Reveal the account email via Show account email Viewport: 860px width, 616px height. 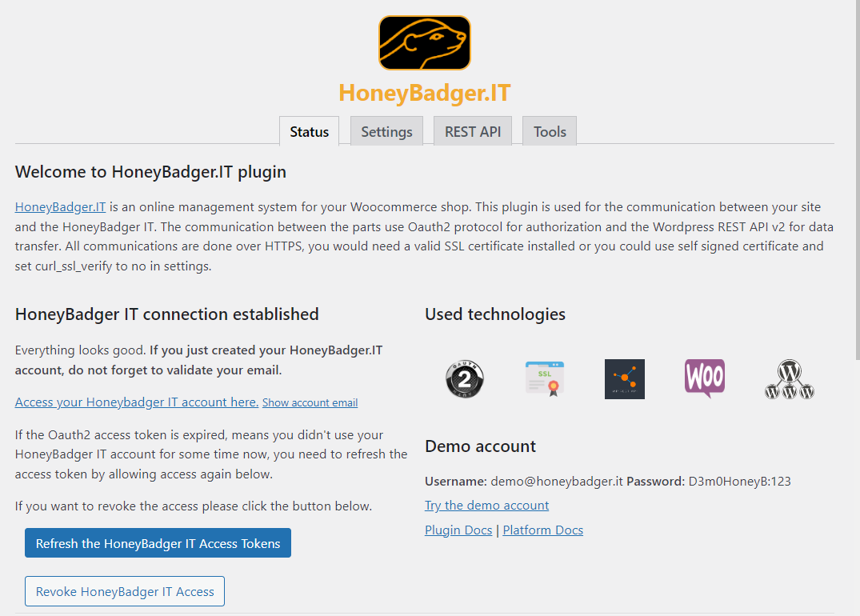point(310,402)
